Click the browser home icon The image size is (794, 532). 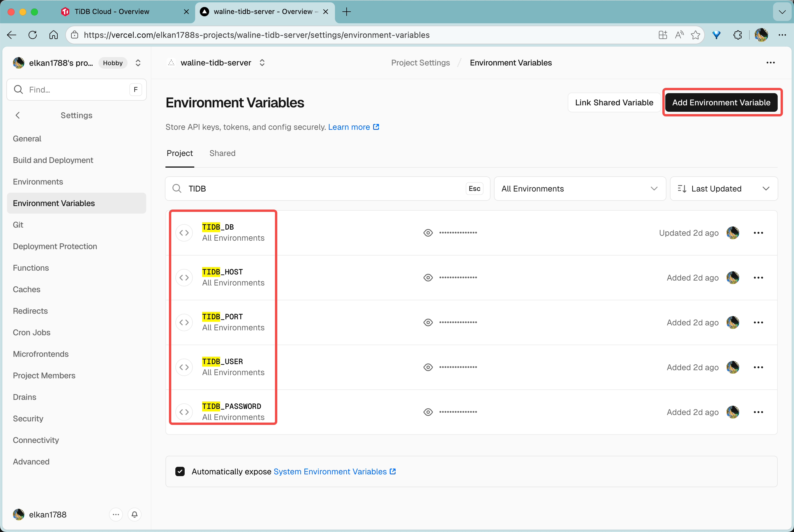coord(53,35)
